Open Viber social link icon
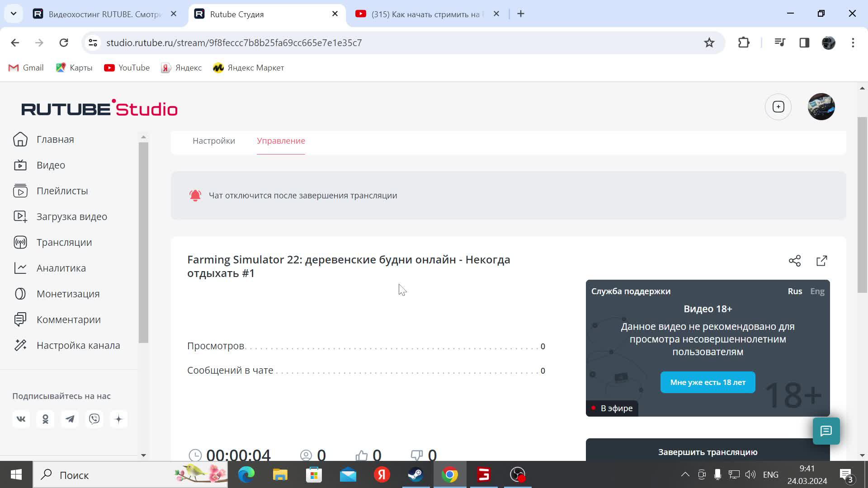 (x=94, y=419)
